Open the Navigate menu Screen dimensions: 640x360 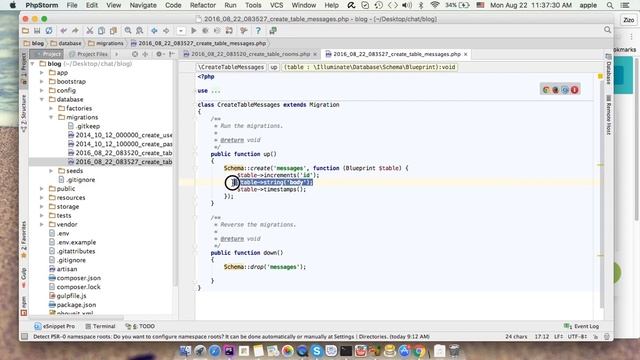click(143, 5)
